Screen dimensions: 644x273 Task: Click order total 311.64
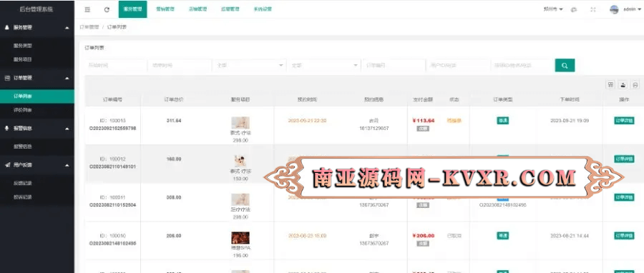point(174,121)
